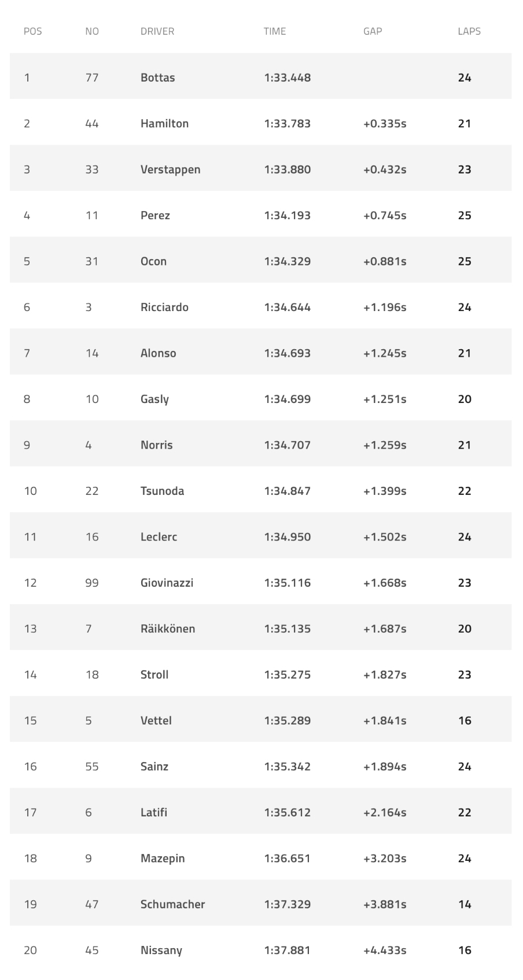Viewport: 523px width, 980px height.
Task: Click Tsunoda's lap count 22
Action: pos(465,491)
